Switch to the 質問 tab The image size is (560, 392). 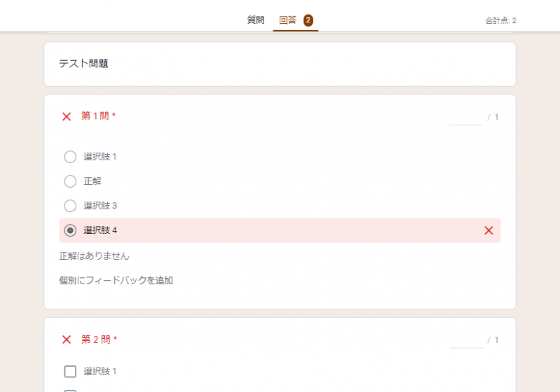click(x=255, y=20)
